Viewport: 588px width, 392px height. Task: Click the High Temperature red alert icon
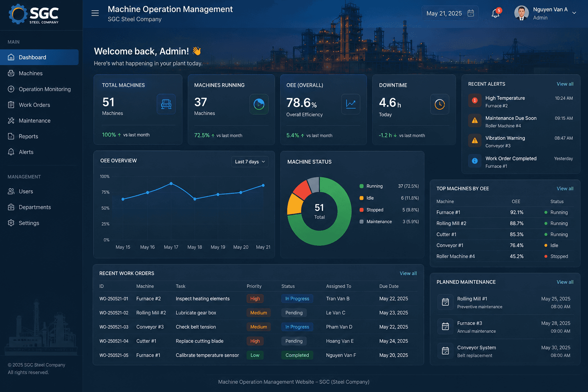(x=475, y=100)
